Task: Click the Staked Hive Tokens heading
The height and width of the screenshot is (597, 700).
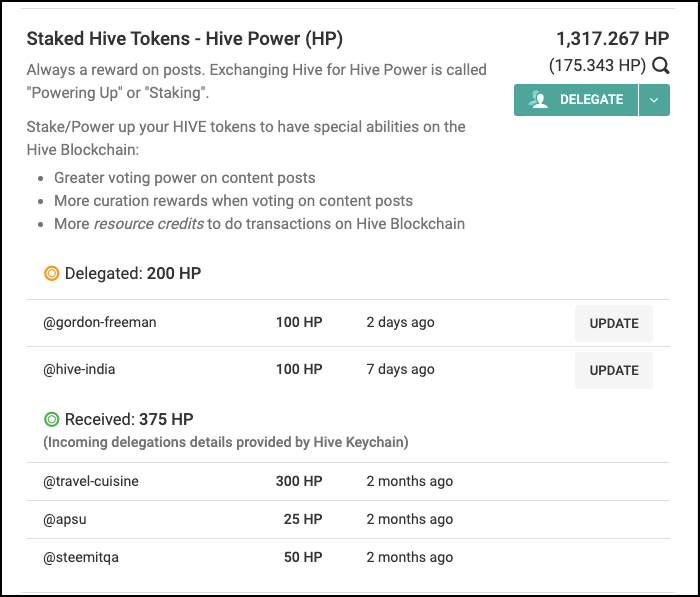Action: (185, 39)
